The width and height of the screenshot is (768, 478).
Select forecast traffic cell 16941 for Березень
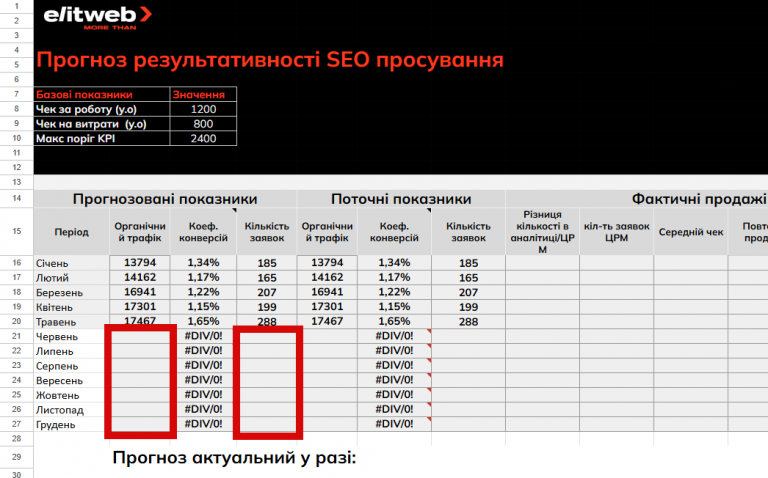140,292
